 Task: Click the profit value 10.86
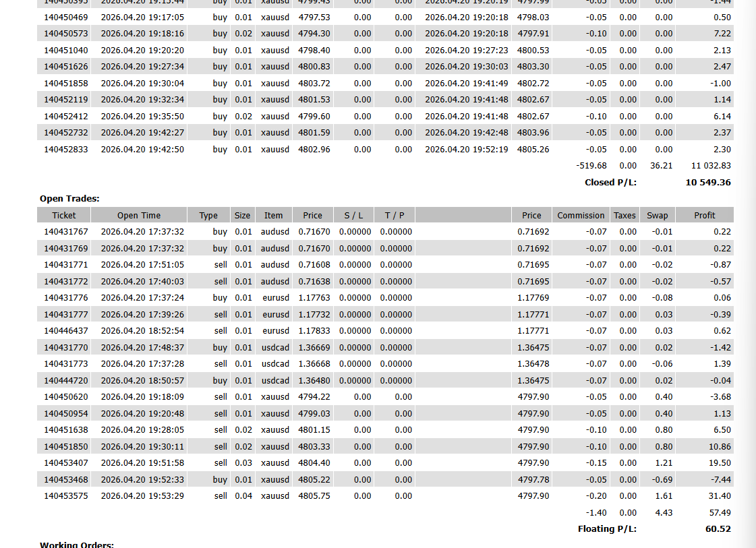(x=720, y=446)
